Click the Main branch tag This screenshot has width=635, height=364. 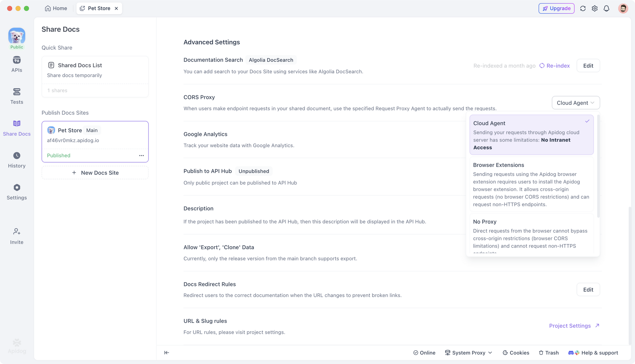tap(92, 130)
